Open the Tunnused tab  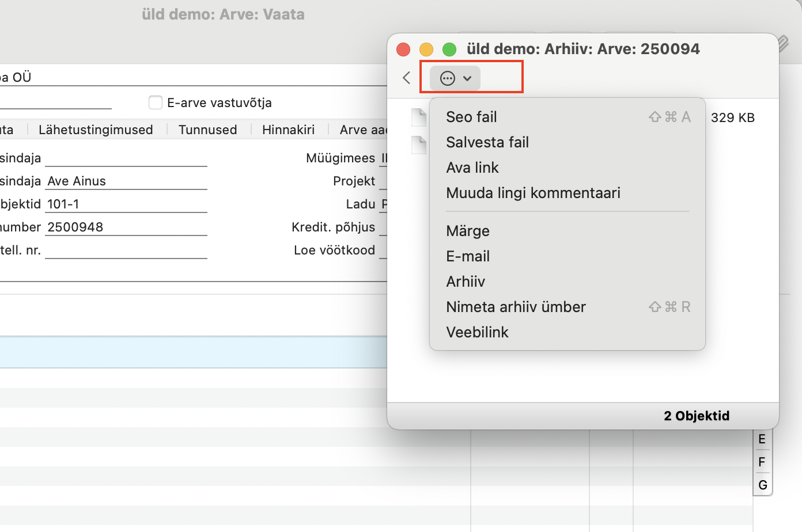coord(207,130)
